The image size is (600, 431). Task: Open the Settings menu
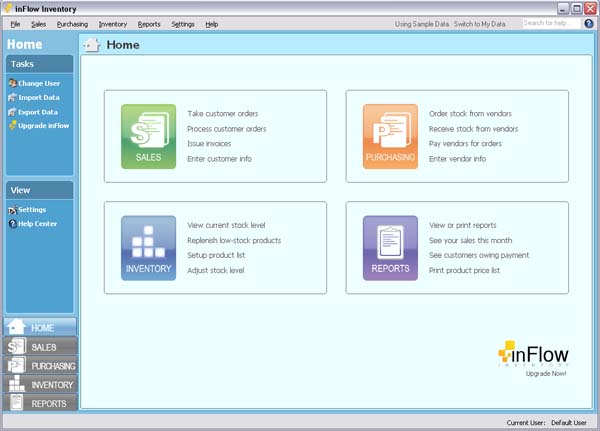[183, 24]
